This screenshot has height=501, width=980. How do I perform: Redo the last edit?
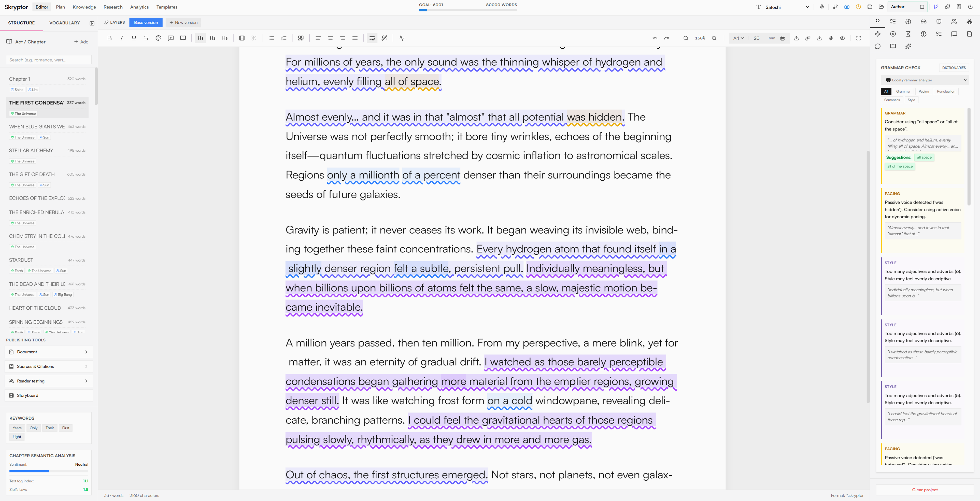[x=666, y=38]
